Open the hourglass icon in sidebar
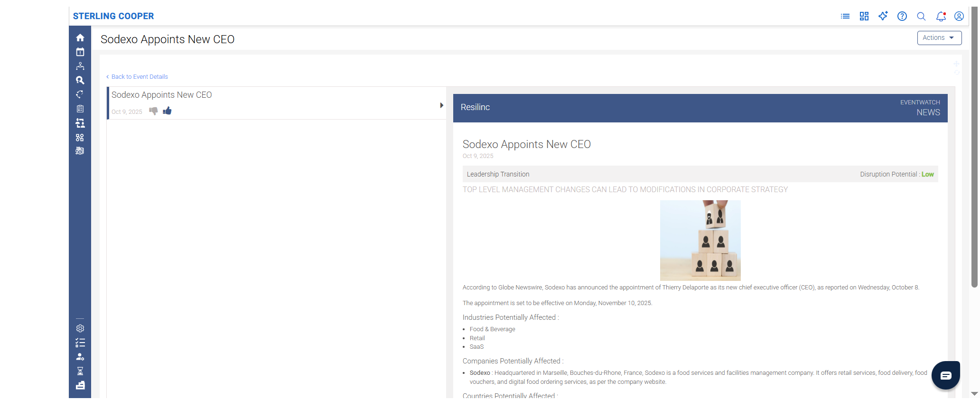The image size is (980, 409). 80,371
